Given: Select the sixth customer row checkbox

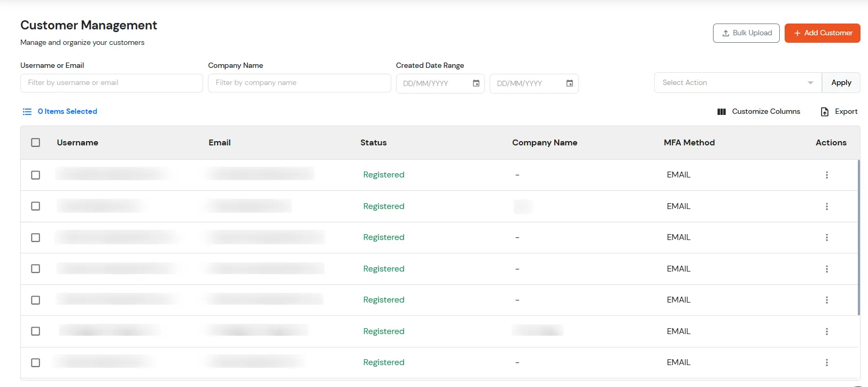Looking at the screenshot, I should pos(36,331).
